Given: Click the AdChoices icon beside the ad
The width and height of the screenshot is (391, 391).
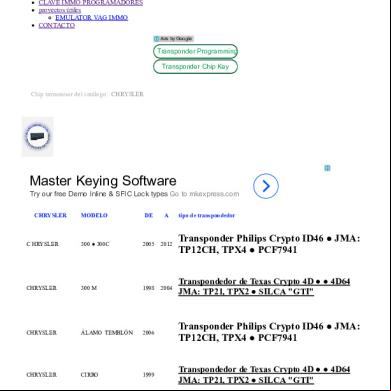Looking at the screenshot, I should [327, 168].
